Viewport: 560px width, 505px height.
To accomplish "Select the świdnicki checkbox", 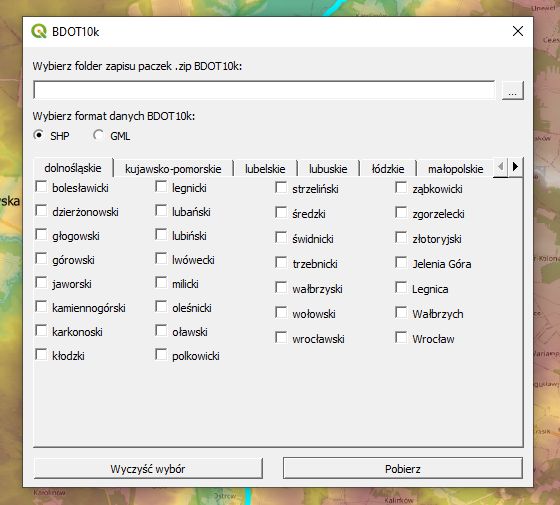I will tap(281, 238).
